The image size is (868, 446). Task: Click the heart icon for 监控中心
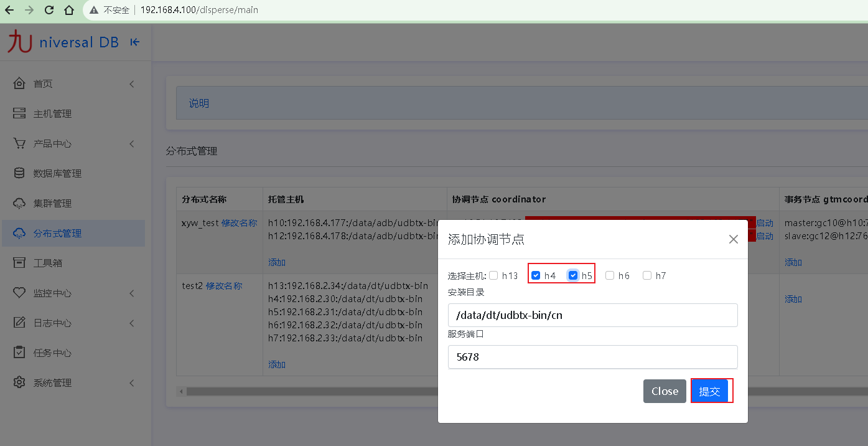[19, 293]
